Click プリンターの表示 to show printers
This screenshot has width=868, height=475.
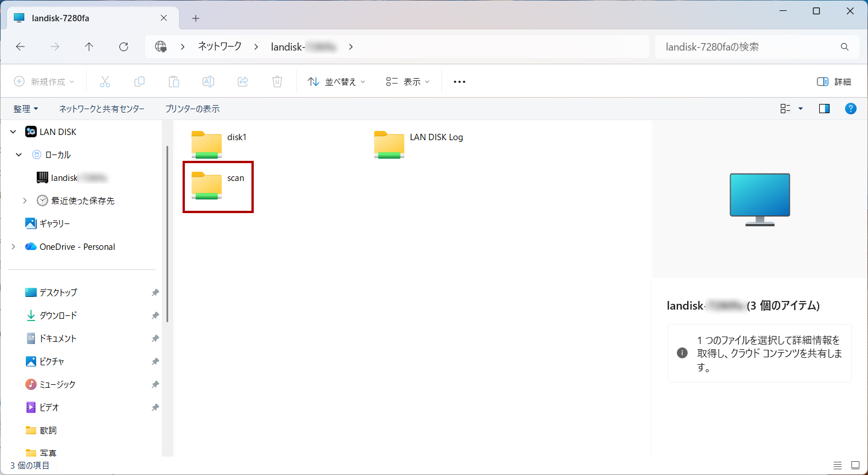[193, 108]
